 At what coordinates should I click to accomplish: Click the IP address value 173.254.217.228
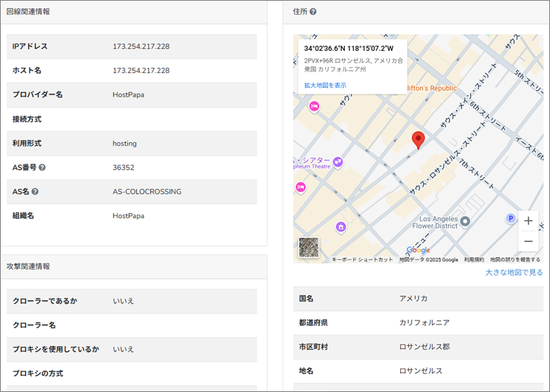point(141,46)
